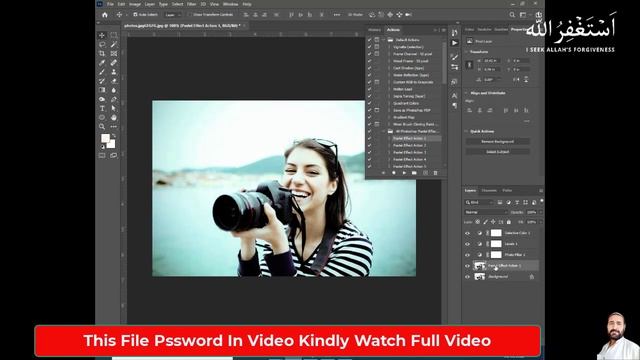The width and height of the screenshot is (640, 360).
Task: Toggle the Auto-Select checkbox
Action: (x=135, y=15)
